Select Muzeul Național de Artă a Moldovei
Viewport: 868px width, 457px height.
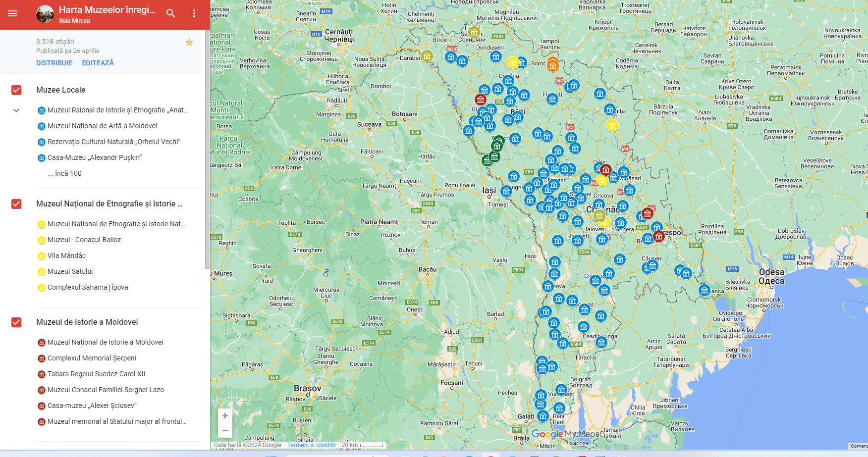(102, 126)
